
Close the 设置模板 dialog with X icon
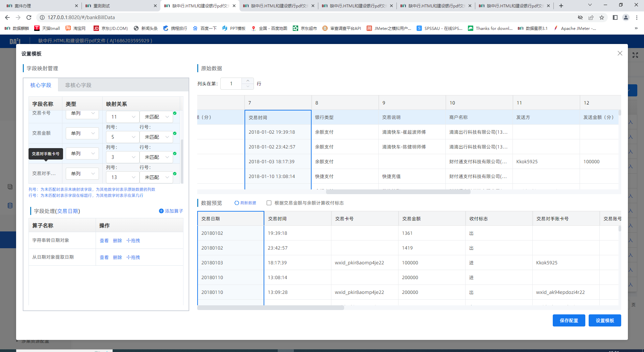pyautogui.click(x=620, y=53)
